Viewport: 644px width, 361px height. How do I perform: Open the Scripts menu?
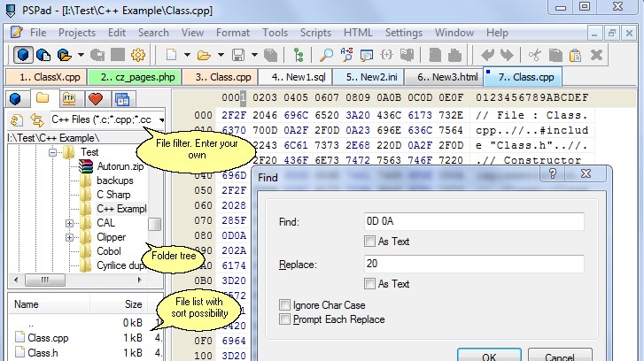click(315, 33)
